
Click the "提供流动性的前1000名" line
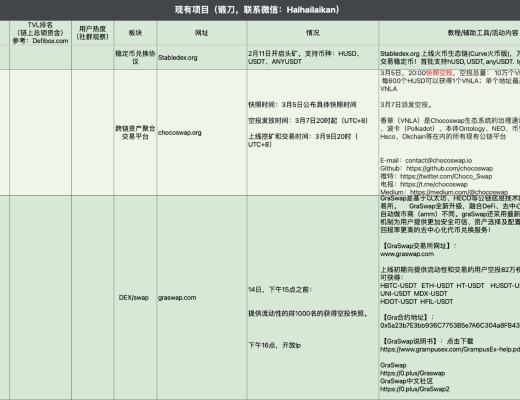pos(308,314)
